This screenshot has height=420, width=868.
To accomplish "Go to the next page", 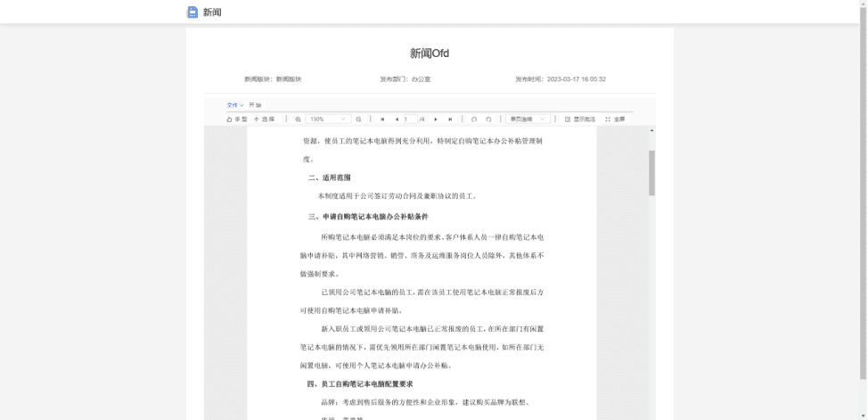I will 436,119.
